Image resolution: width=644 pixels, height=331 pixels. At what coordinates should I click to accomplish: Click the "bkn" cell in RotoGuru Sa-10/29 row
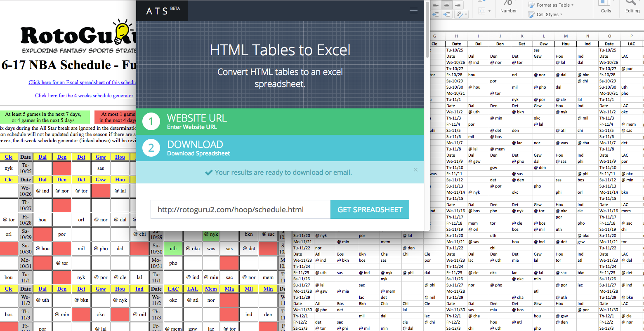point(249,234)
